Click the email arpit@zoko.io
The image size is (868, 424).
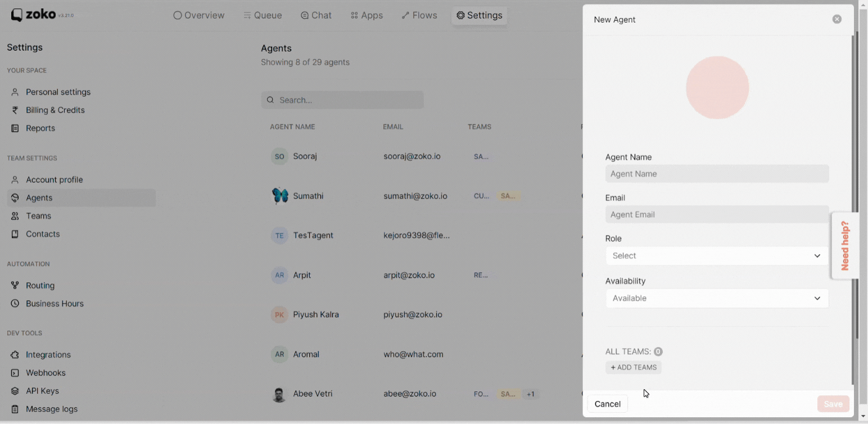coord(409,275)
